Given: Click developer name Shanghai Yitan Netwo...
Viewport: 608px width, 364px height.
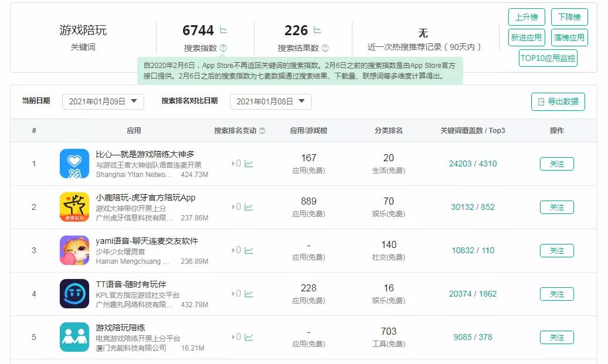Looking at the screenshot, I should [x=134, y=175].
